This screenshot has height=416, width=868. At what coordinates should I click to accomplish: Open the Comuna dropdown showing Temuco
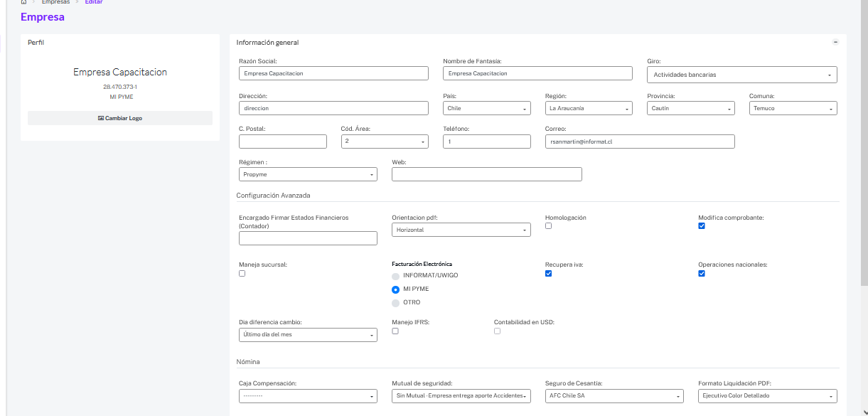[x=793, y=109]
